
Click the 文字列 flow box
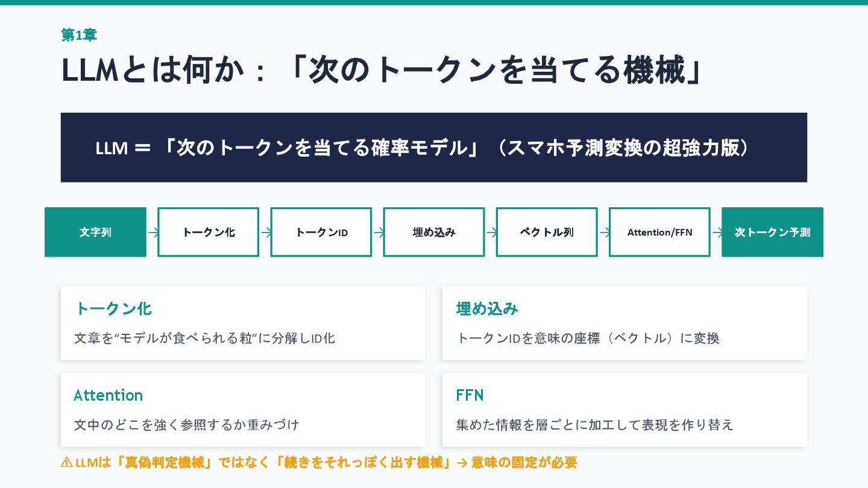tap(95, 232)
